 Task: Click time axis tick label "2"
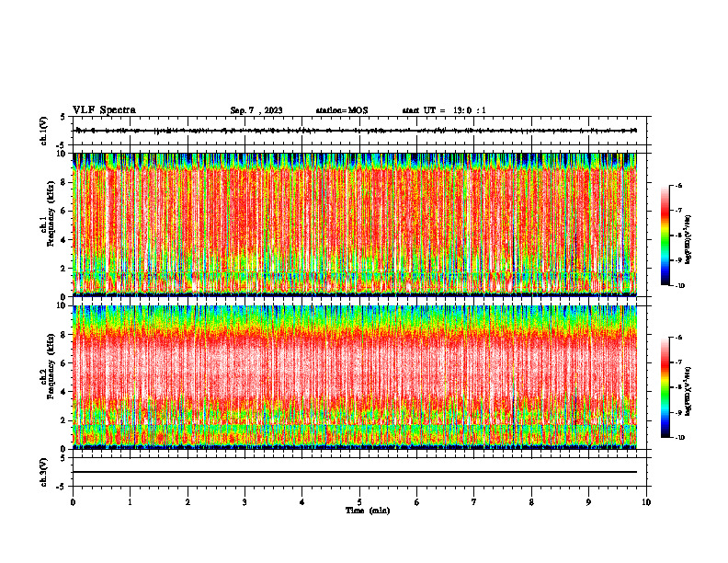coord(188,502)
